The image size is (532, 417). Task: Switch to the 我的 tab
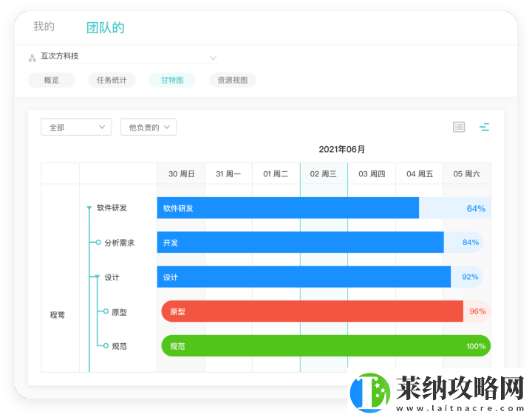click(44, 27)
